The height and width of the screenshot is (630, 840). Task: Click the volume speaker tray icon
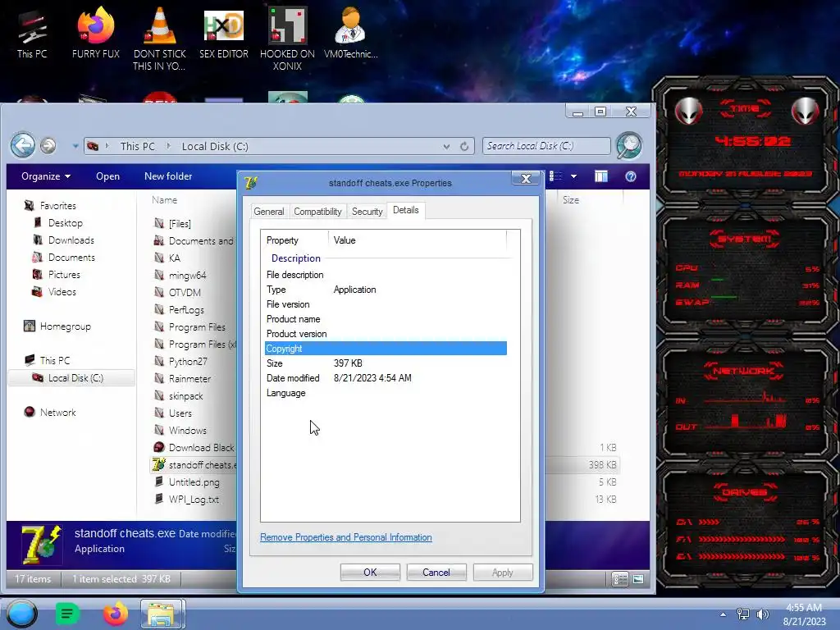pyautogui.click(x=762, y=614)
